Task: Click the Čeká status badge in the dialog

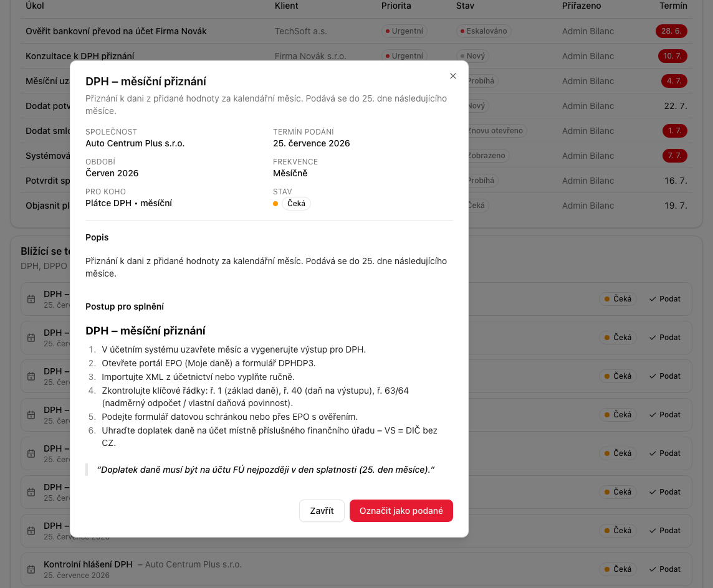Action: click(296, 204)
